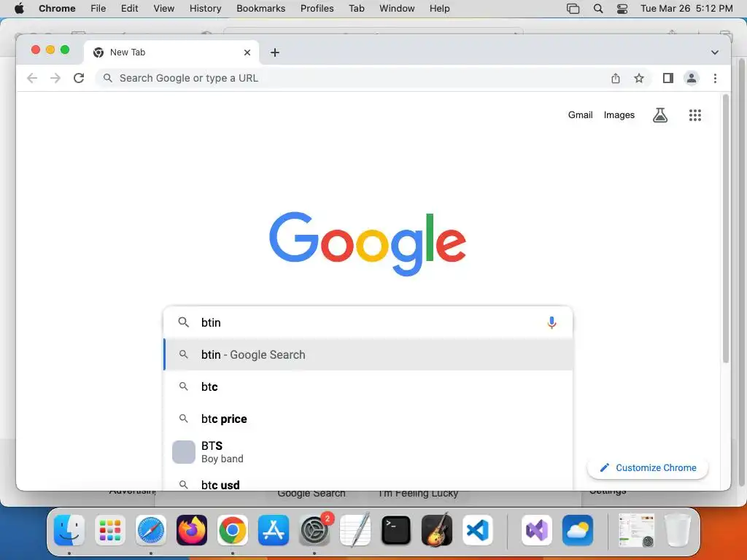This screenshot has width=747, height=560.
Task: Launch Firefox from the Dock
Action: click(192, 530)
